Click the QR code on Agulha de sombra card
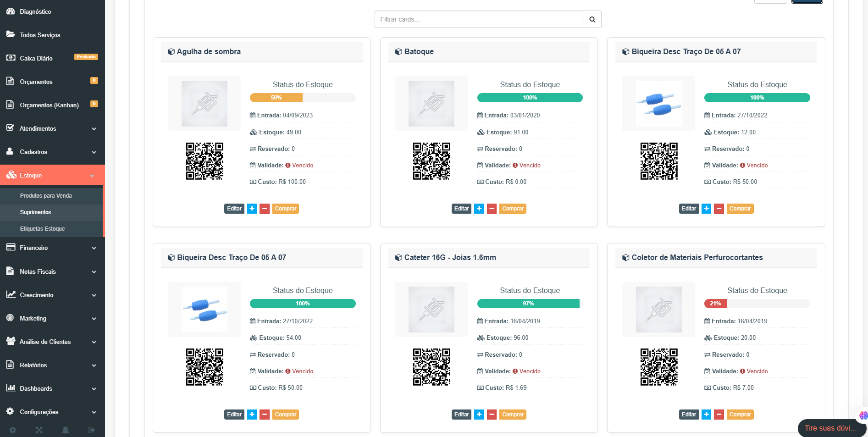Viewport: 868px width, 437px height. [x=205, y=161]
